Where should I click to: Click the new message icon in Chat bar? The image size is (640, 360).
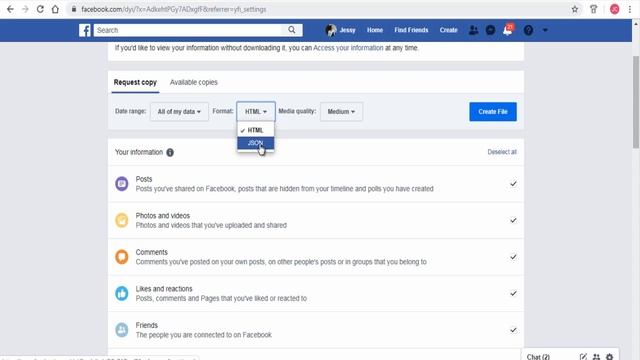[x=583, y=357]
